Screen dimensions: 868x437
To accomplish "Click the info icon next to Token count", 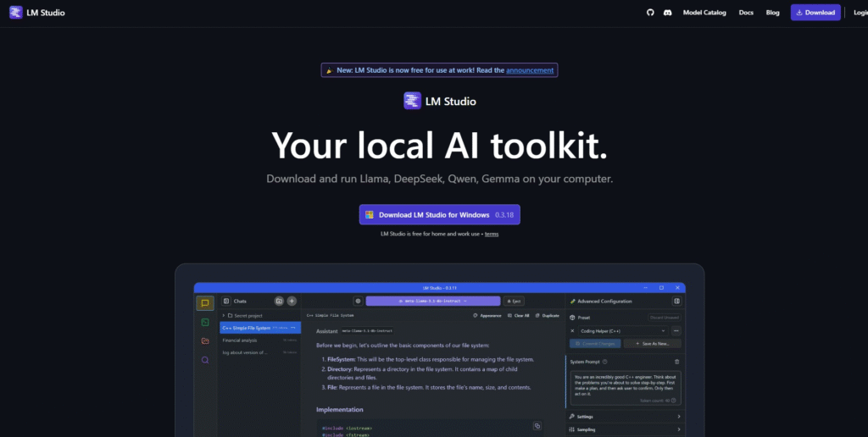I will point(674,400).
